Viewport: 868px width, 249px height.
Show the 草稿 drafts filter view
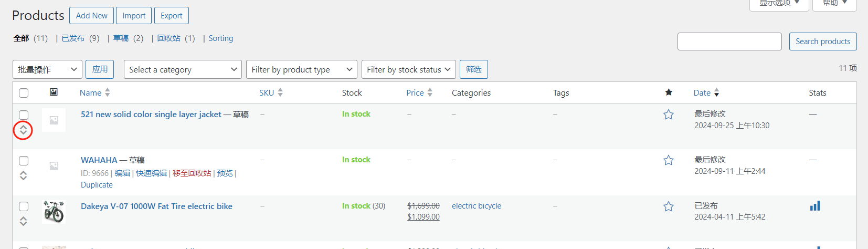[x=121, y=38]
